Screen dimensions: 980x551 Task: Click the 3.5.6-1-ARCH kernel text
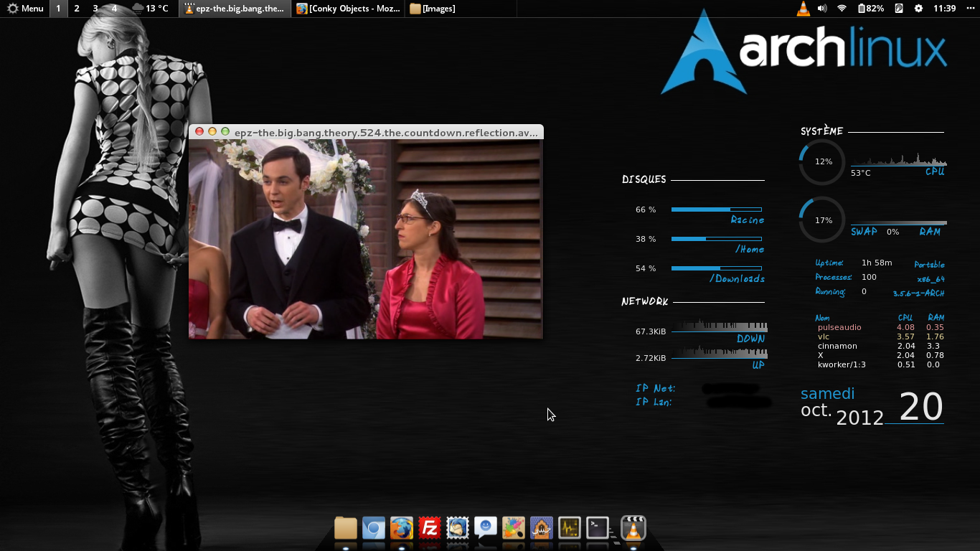(918, 293)
